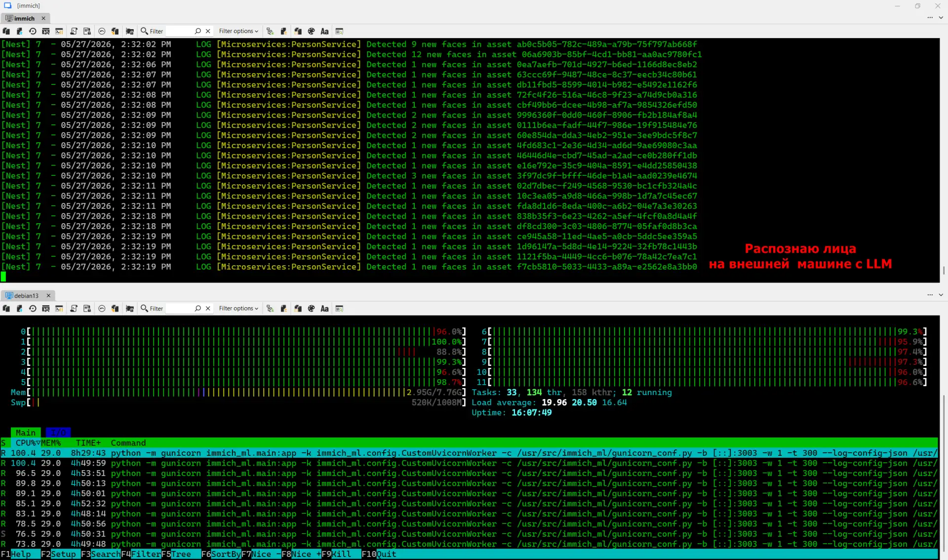Viewport: 948px width, 560px height.
Task: Sort htop by TIME+ column header
Action: tap(88, 443)
